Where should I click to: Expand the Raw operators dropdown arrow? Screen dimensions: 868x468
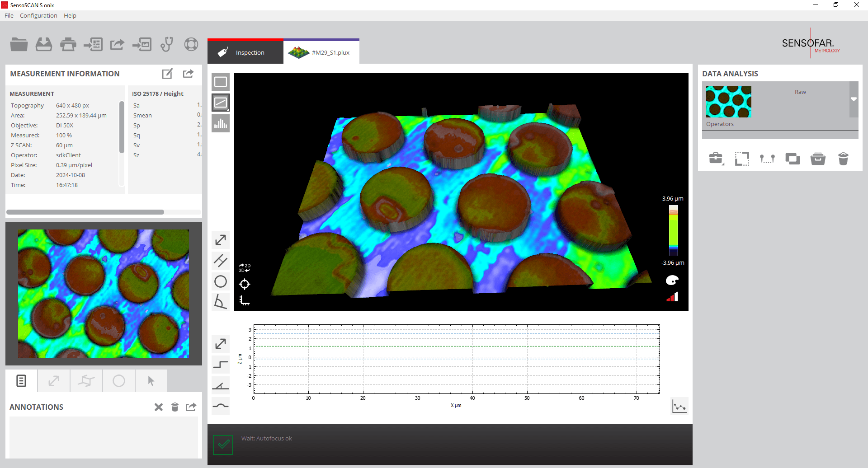point(854,99)
